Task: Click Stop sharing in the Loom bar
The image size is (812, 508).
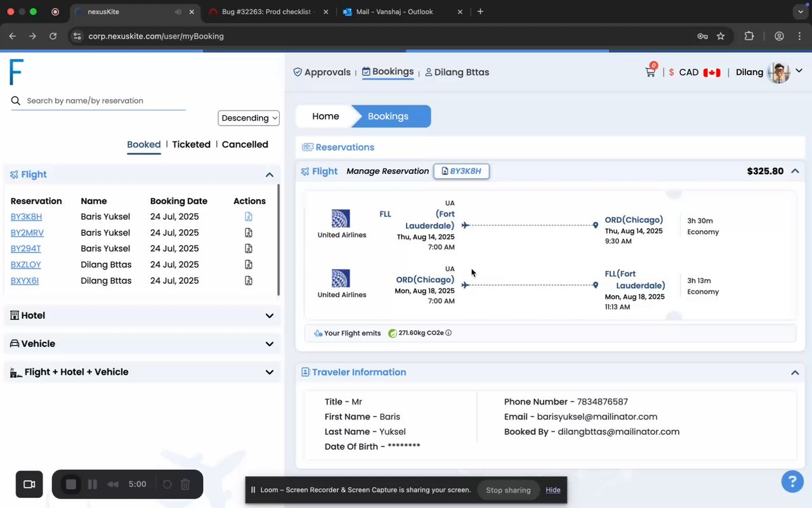Action: 508,490
